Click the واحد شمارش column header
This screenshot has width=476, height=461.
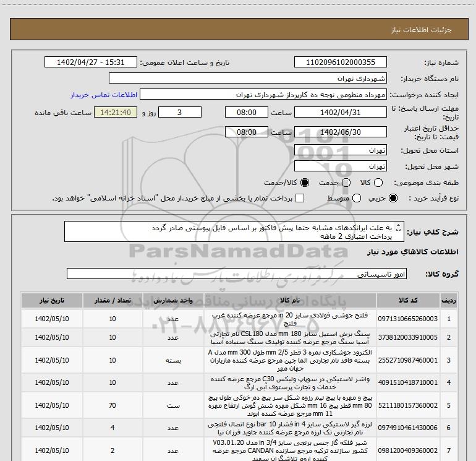click(173, 300)
